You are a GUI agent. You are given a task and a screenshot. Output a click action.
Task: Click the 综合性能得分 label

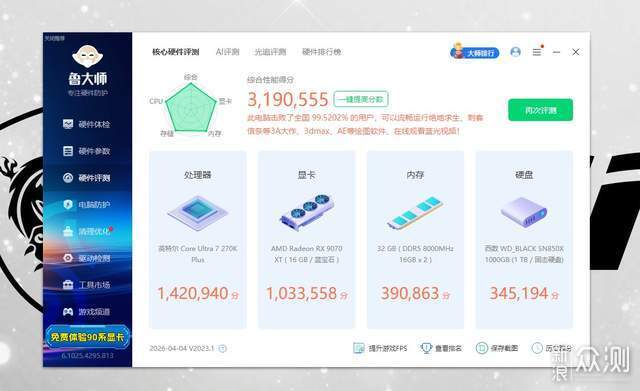(270, 80)
